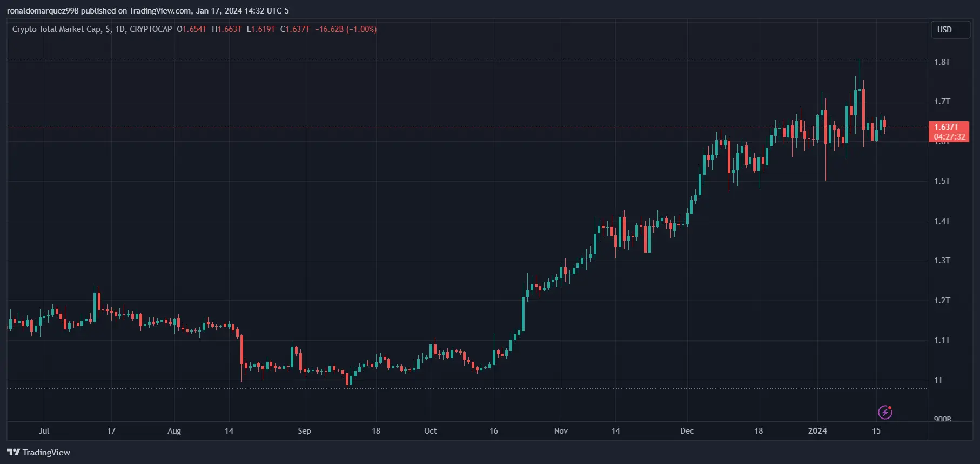
Task: Click the 17 date label after Jul
Action: (111, 431)
